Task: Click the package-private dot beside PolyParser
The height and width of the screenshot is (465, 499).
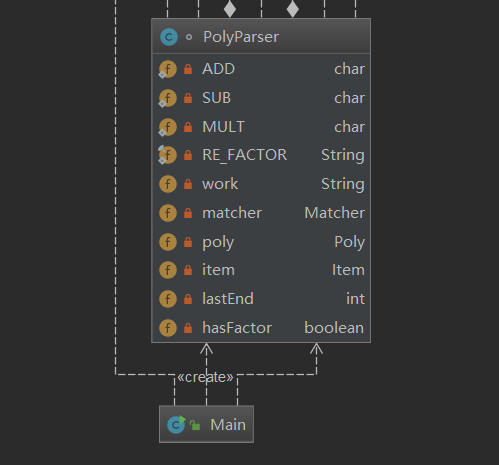Action: (x=189, y=37)
